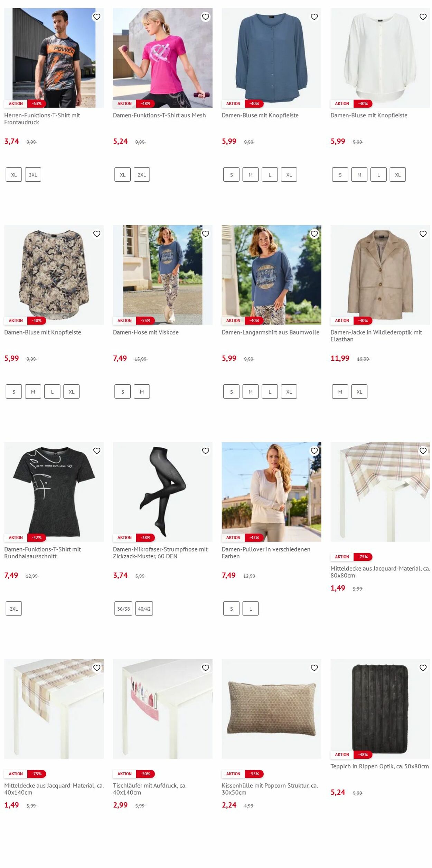Save white Damen-Bluse mit Knopfleiste to wishlist
Viewport: 432px width, 868px height.
click(x=423, y=17)
